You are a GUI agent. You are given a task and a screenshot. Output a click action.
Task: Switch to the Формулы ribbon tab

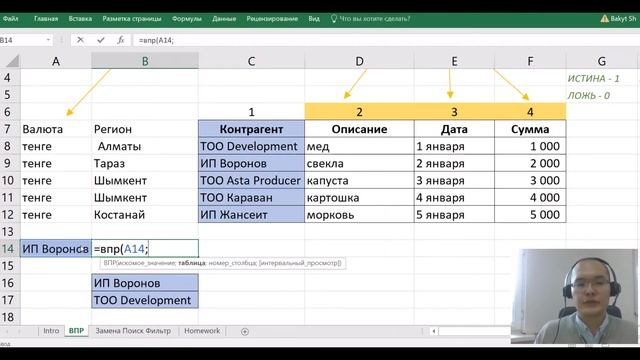click(187, 19)
